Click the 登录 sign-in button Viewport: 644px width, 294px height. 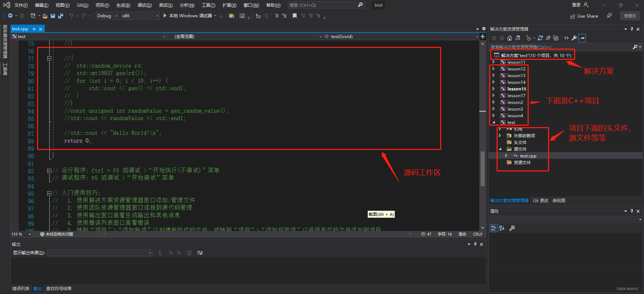(580, 5)
